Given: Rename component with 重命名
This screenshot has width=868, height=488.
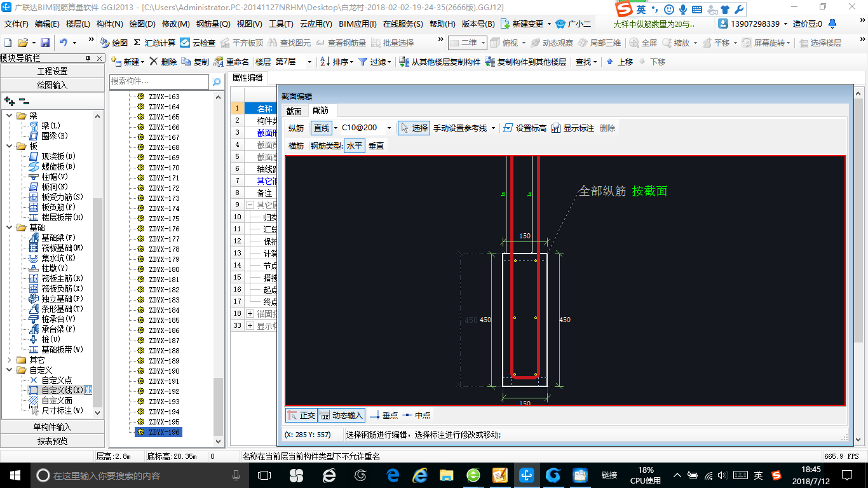Looking at the screenshot, I should tap(231, 62).
